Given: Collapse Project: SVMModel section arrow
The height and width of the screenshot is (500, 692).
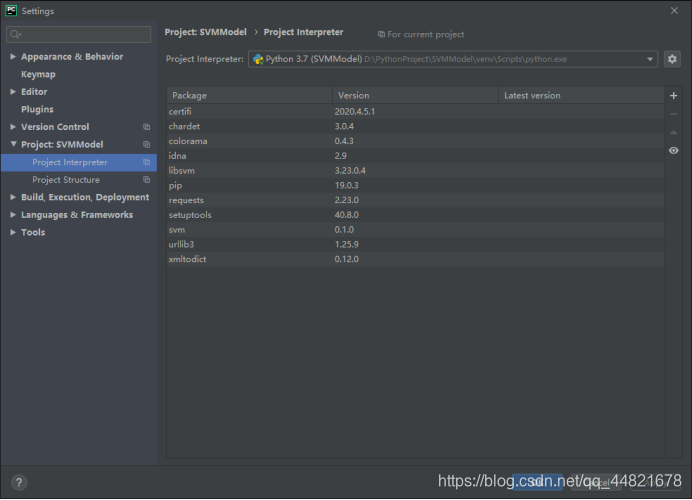Looking at the screenshot, I should coord(13,144).
